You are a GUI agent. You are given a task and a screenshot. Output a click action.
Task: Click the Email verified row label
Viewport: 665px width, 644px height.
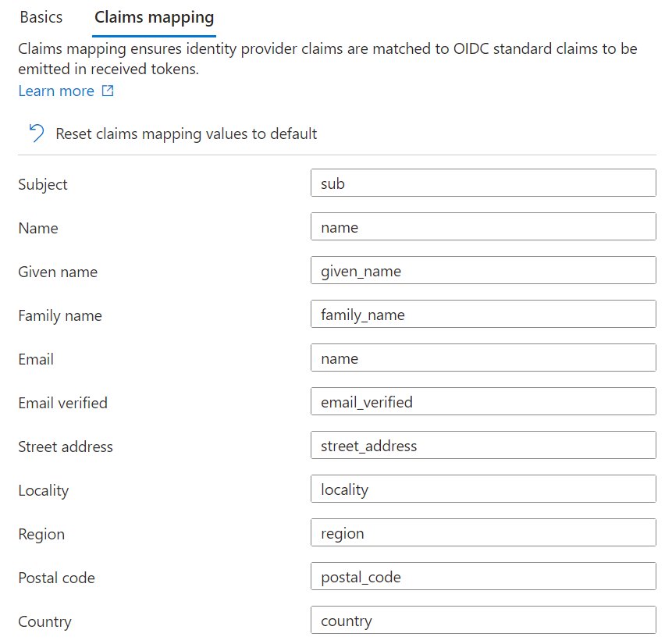(62, 402)
